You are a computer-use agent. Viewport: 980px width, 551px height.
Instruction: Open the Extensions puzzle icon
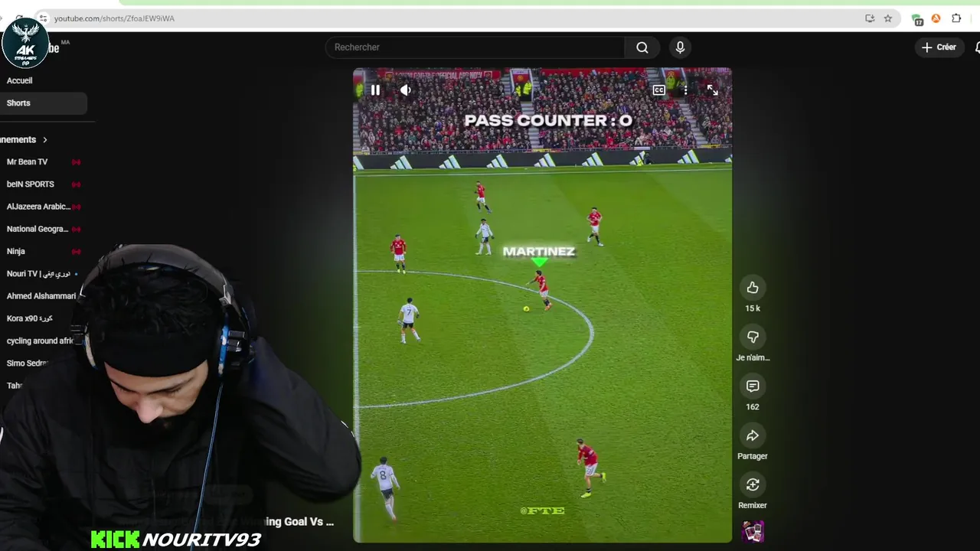956,18
